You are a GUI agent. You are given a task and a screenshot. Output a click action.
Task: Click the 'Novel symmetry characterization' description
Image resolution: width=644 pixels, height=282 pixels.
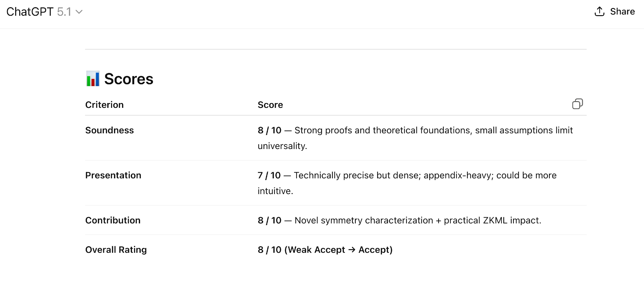(364, 221)
